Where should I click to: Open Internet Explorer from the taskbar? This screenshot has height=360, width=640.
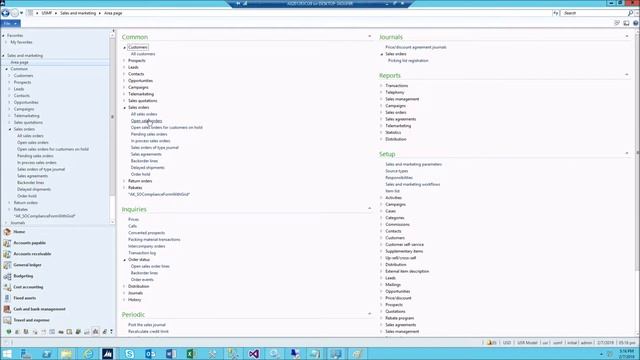pos(88,354)
